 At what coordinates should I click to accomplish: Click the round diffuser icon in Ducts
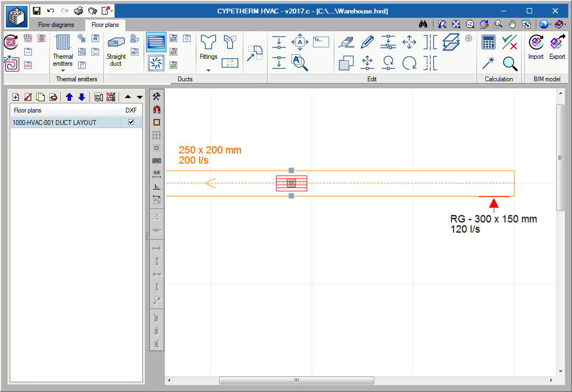pos(156,63)
